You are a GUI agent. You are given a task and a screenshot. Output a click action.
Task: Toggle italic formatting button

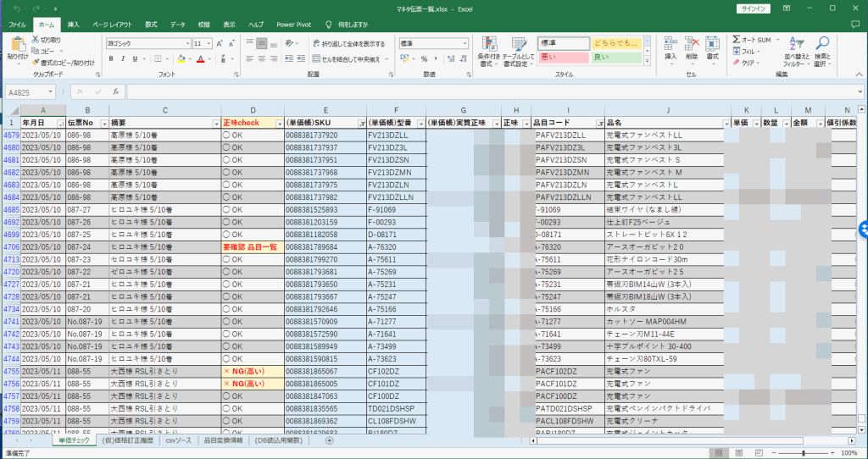point(123,58)
